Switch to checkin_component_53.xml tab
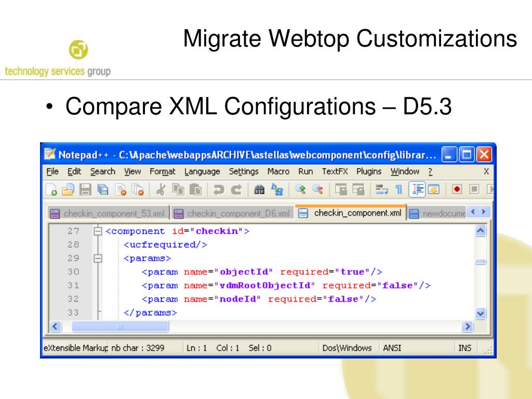The height and width of the screenshot is (399, 532). [108, 214]
